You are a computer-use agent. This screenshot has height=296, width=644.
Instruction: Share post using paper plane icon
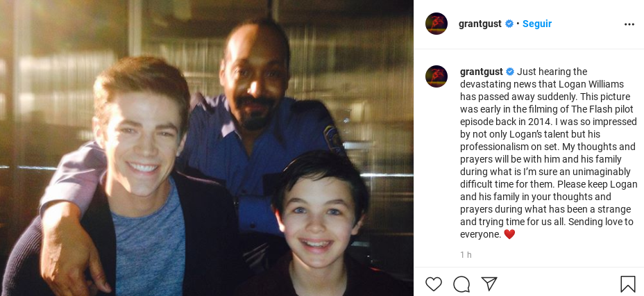(x=489, y=283)
